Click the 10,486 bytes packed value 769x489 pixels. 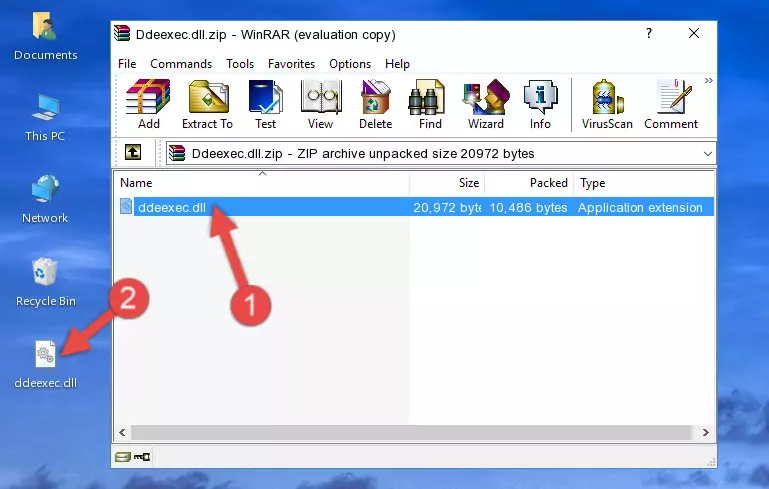pyautogui.click(x=528, y=207)
